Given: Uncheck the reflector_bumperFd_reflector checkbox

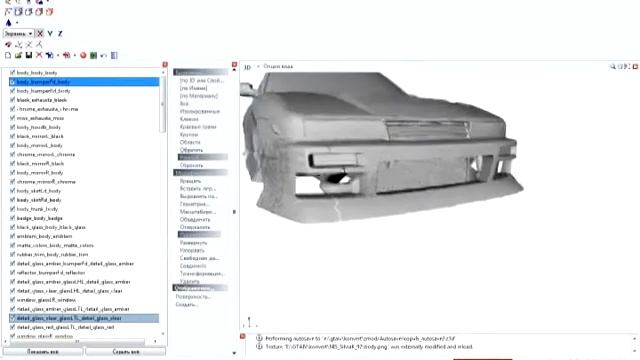Looking at the screenshot, I should click(x=12, y=272).
